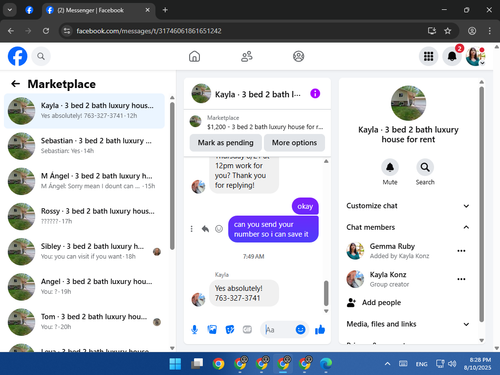Open the Friends icon in top navigation
Screen dimensions: 500x375
tap(247, 56)
